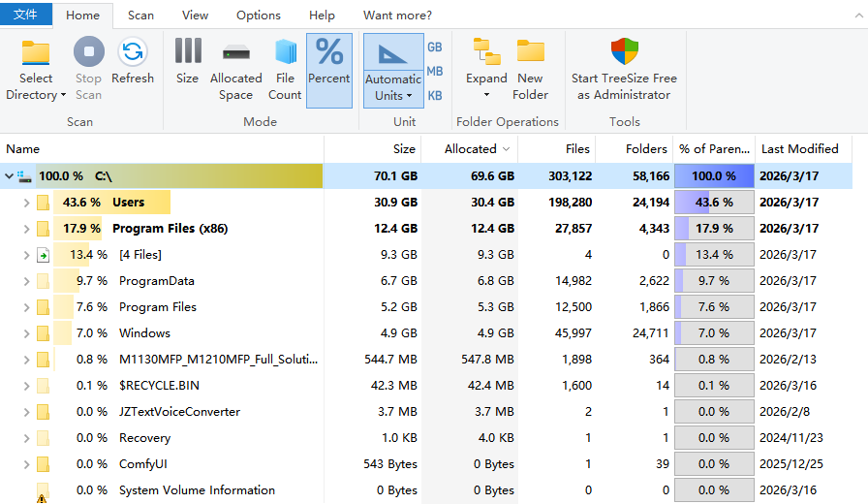868x504 pixels.
Task: Sort by the Allocated column header
Action: click(x=470, y=149)
